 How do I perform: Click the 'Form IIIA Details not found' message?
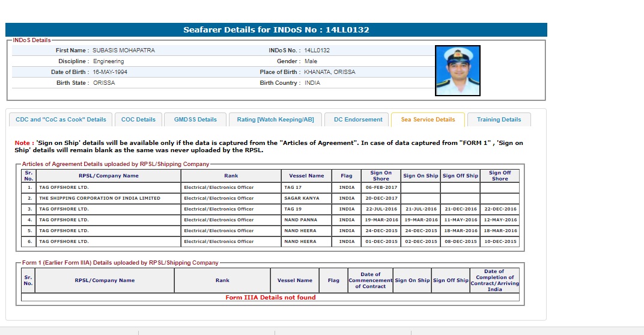point(270,297)
